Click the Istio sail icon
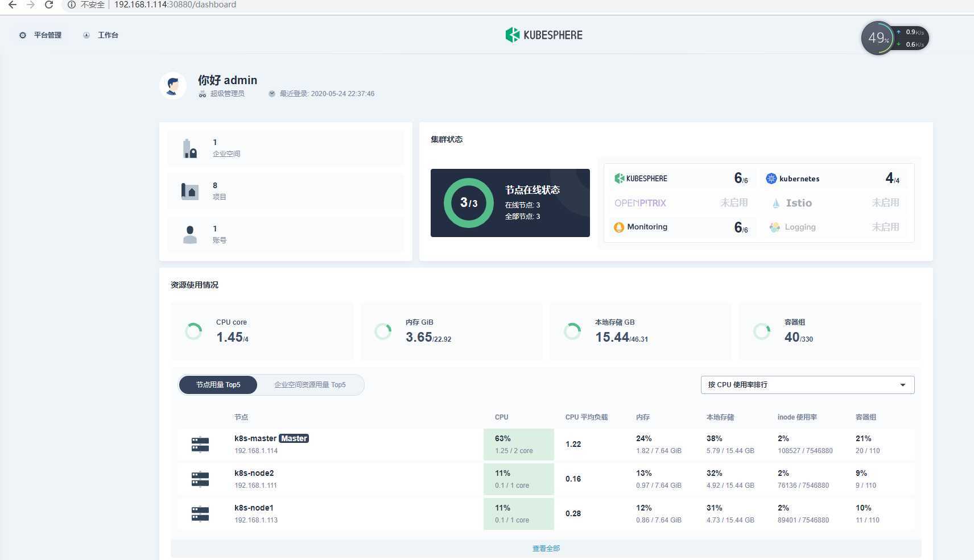The image size is (974, 560). coord(775,203)
